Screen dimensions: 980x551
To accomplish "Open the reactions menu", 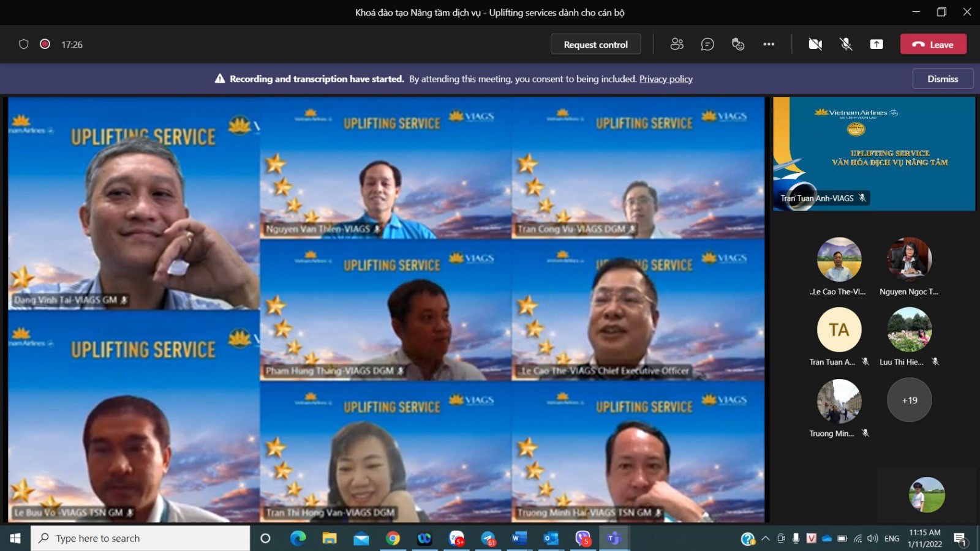I will [x=738, y=44].
